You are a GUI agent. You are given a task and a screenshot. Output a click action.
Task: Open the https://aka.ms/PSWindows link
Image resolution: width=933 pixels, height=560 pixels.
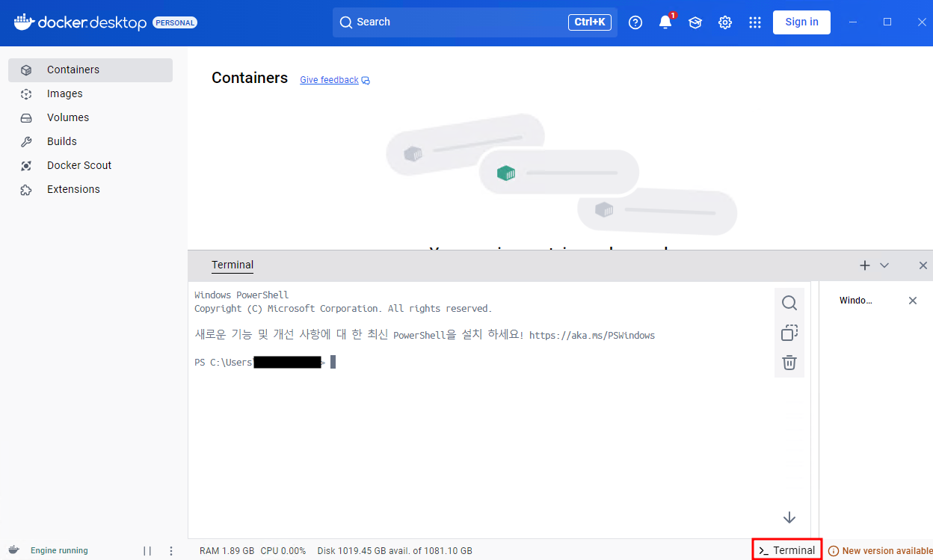pos(592,336)
